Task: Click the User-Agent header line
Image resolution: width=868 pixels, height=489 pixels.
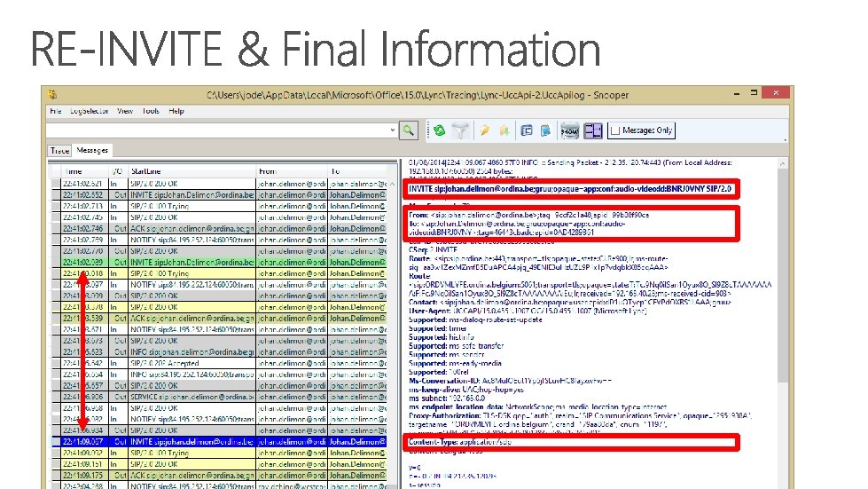Action: (x=528, y=312)
